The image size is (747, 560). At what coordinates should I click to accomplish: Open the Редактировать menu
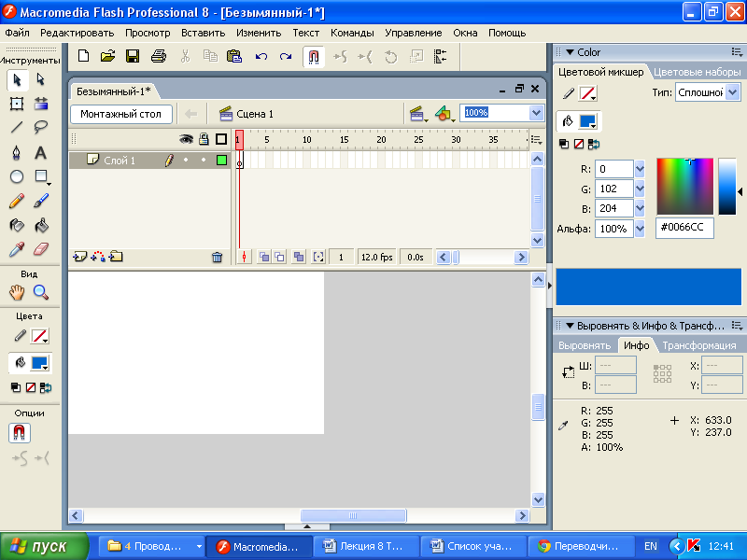click(78, 33)
